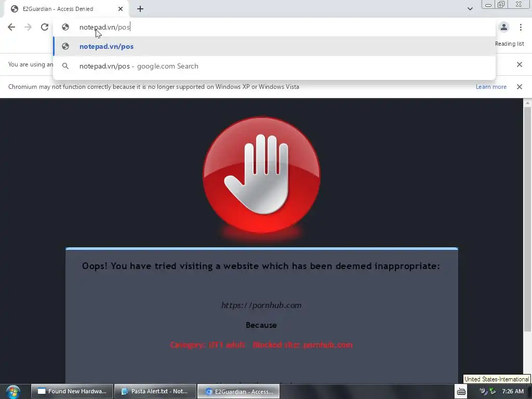Reload the current page
The image size is (532, 399).
pos(45,27)
